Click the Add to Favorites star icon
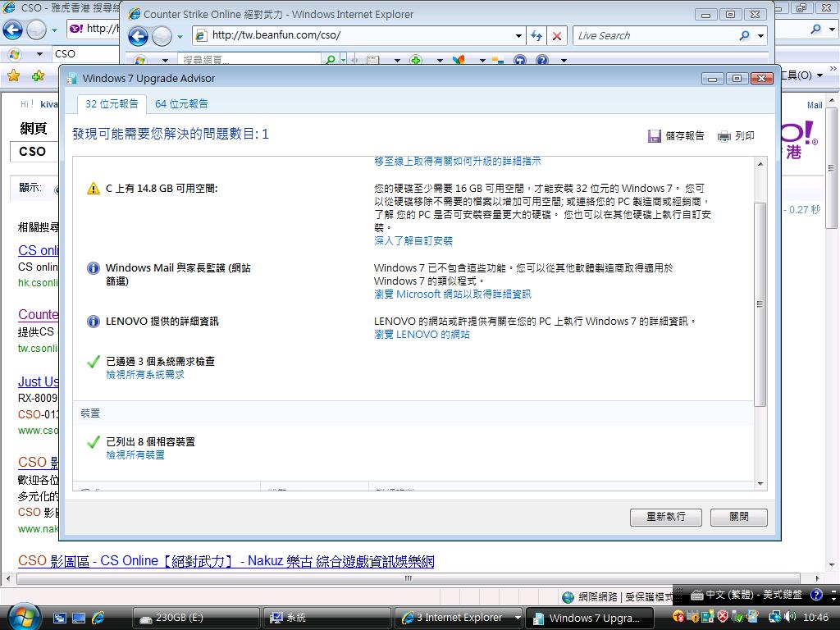This screenshot has height=630, width=840. (x=38, y=75)
